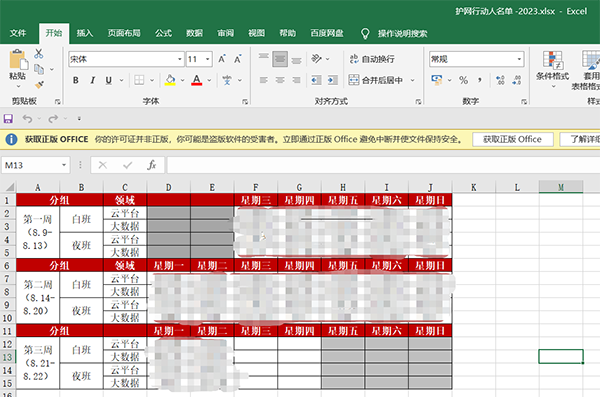The height and width of the screenshot is (397, 600).
Task: Toggle Italic formatting
Action: [x=92, y=80]
